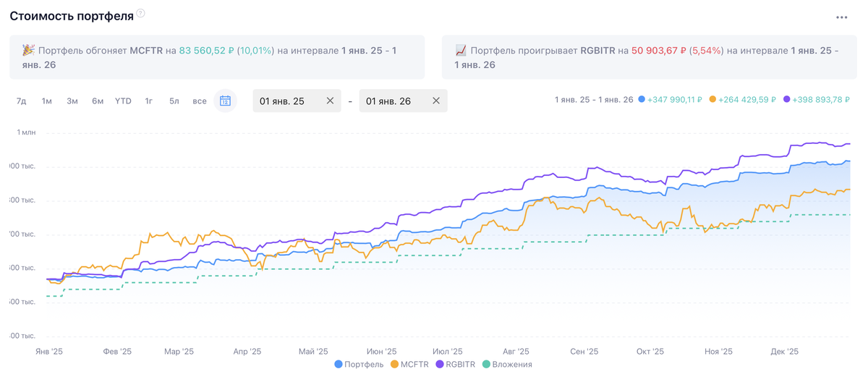The width and height of the screenshot is (868, 377).
Task: Clear the end date 01 янв. 26
Action: (x=436, y=101)
